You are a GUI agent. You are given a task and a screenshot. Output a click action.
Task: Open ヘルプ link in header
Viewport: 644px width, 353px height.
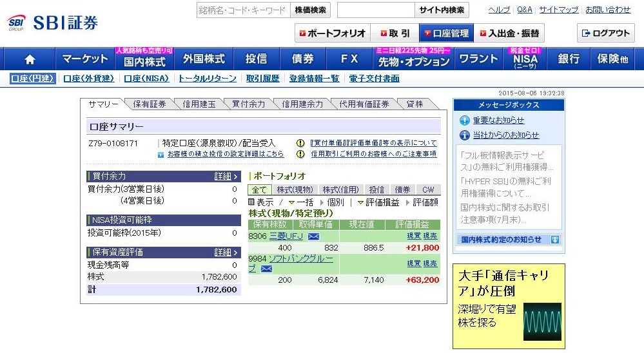coord(499,10)
